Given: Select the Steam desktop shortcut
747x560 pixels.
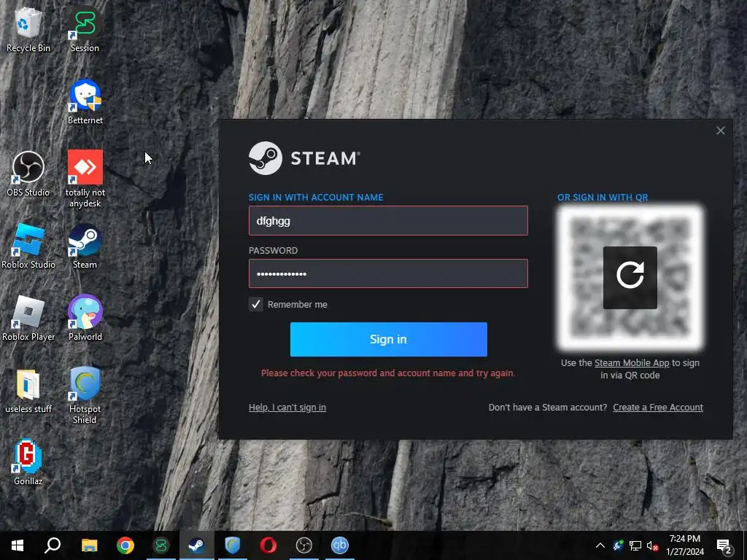Looking at the screenshot, I should pos(85,246).
